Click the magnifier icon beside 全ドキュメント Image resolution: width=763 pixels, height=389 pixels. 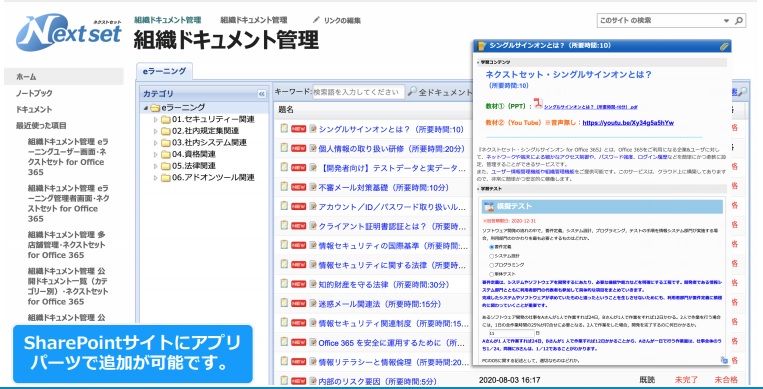pyautogui.click(x=412, y=92)
